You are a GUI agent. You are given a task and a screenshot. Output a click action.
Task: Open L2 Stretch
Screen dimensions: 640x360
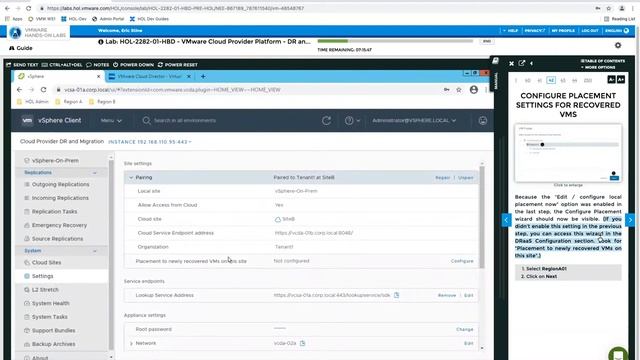pos(45,290)
